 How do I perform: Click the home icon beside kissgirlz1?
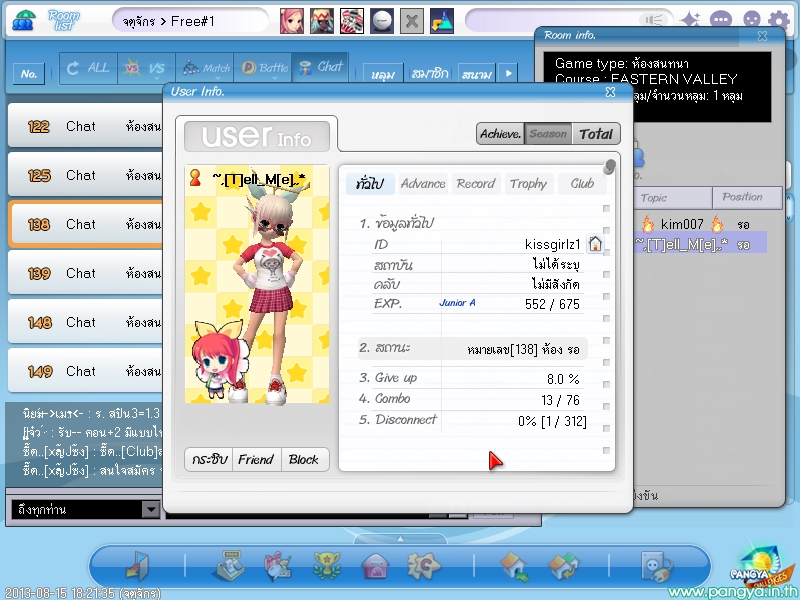[595, 244]
